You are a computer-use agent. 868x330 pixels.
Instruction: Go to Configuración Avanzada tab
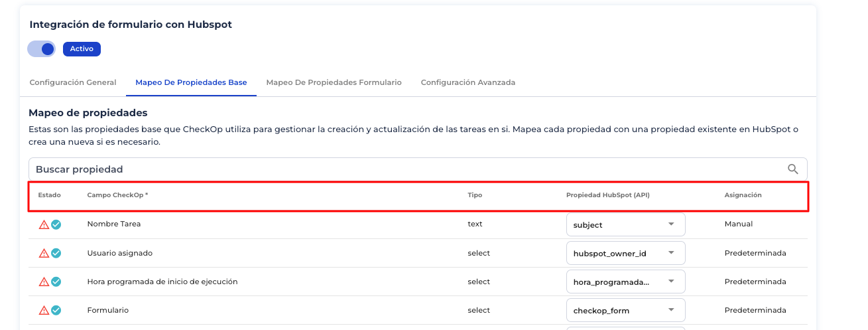[467, 82]
